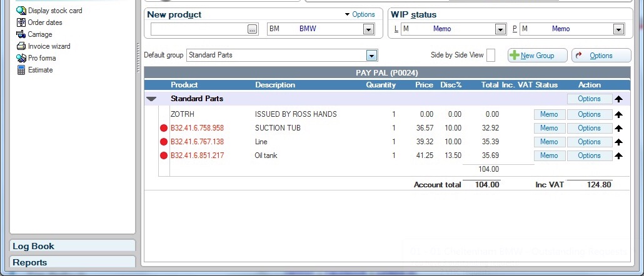The height and width of the screenshot is (276, 644).
Task: Open Options for ZOTRH row
Action: pyautogui.click(x=590, y=114)
